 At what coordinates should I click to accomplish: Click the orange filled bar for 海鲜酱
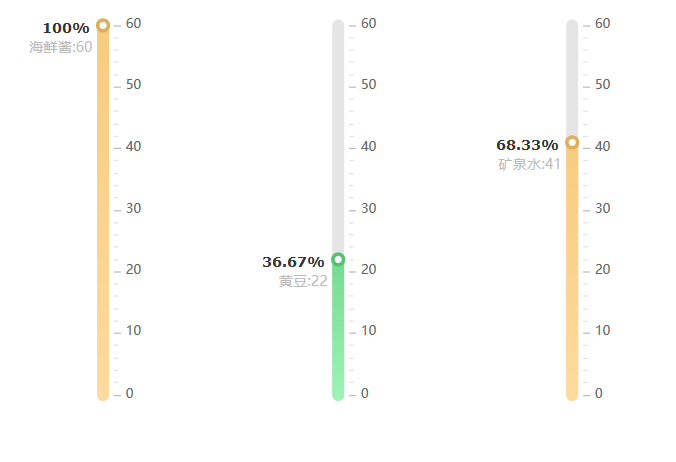point(103,220)
